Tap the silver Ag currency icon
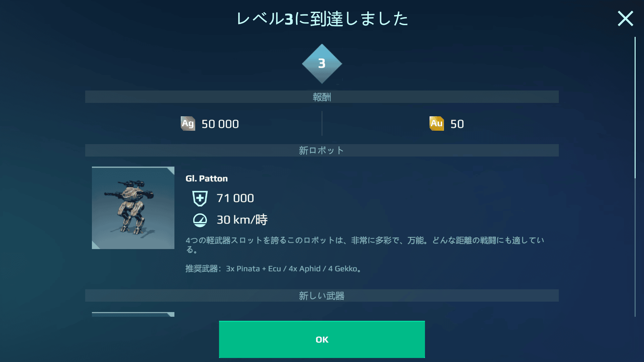The image size is (644, 362). pyautogui.click(x=188, y=124)
